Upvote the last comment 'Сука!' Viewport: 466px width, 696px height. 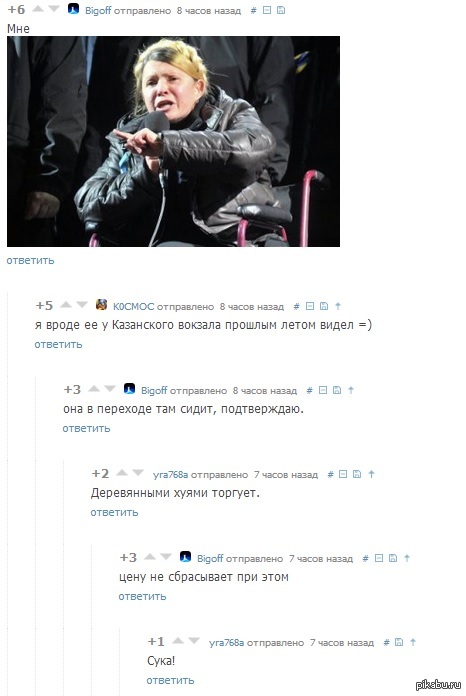click(x=178, y=641)
